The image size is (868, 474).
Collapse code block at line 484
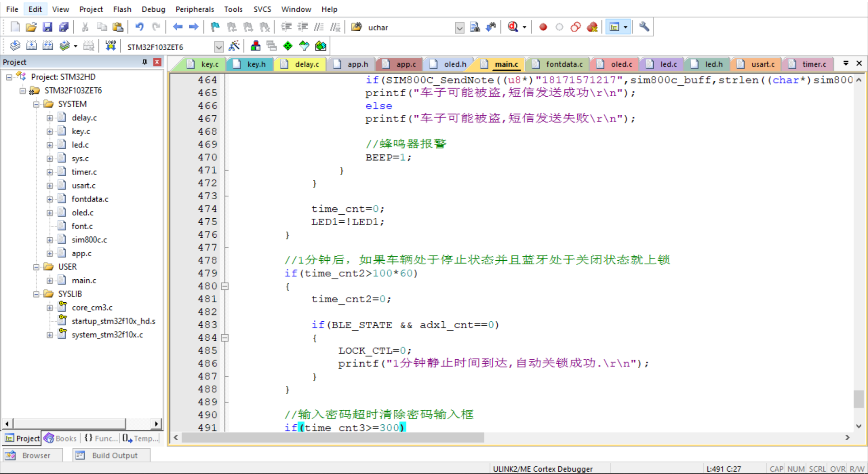coord(225,338)
